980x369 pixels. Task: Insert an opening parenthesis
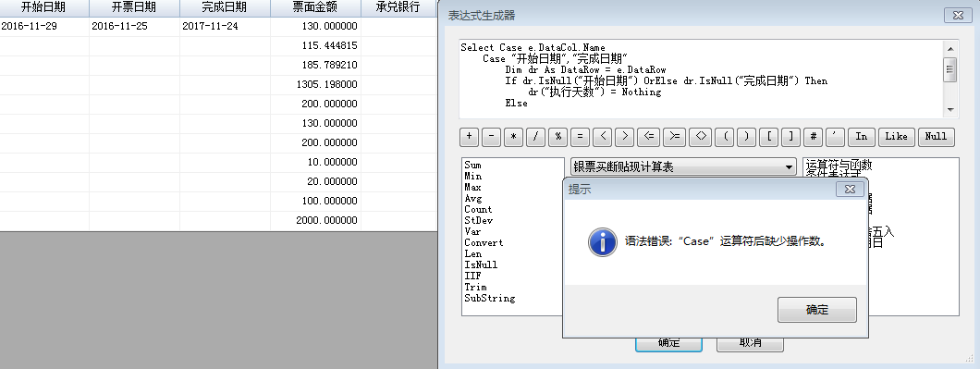[725, 136]
